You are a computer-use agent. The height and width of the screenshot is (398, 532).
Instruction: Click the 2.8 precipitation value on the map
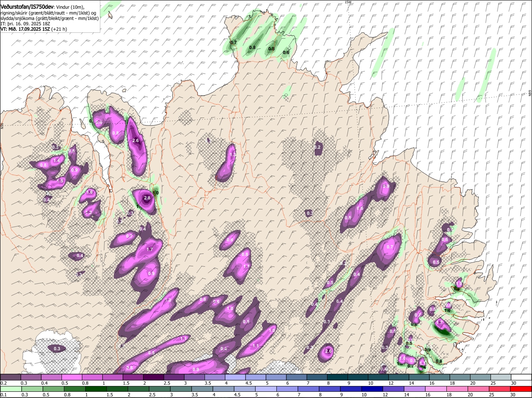[147, 198]
